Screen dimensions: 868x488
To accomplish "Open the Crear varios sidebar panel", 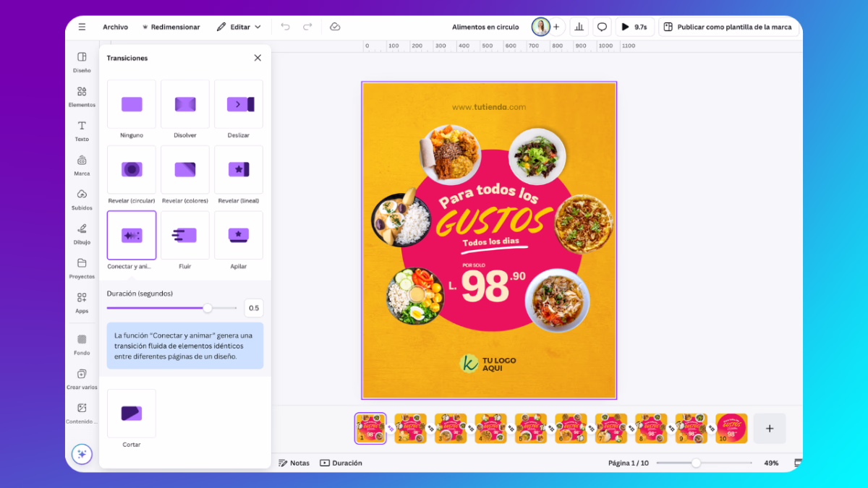I will tap(82, 379).
